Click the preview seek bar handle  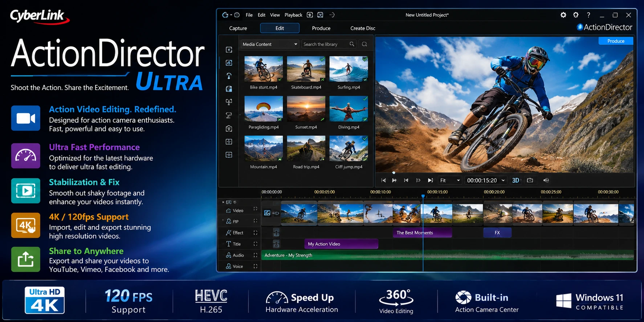click(x=394, y=173)
